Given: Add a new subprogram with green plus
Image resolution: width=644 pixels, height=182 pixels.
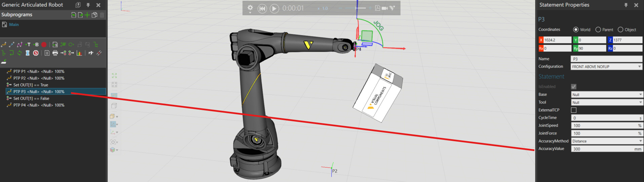Looking at the screenshot, I should (x=87, y=15).
